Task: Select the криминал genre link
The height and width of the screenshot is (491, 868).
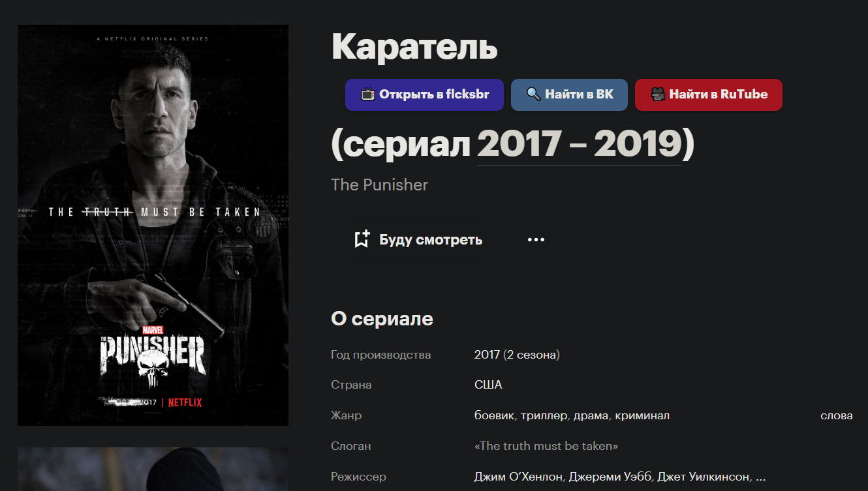Action: (x=642, y=415)
